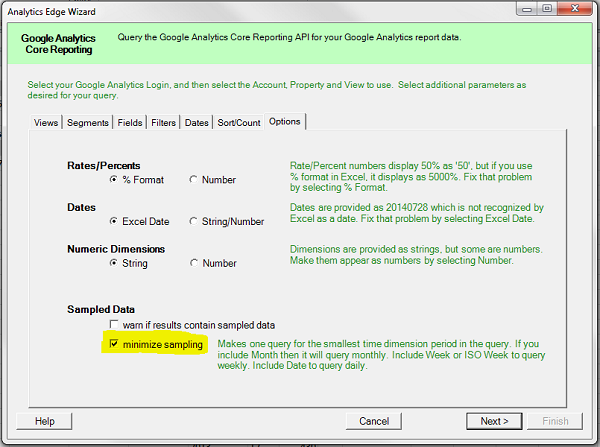Uncheck the minimize sampling checkbox
Screen dimensions: 600x447
(x=114, y=345)
